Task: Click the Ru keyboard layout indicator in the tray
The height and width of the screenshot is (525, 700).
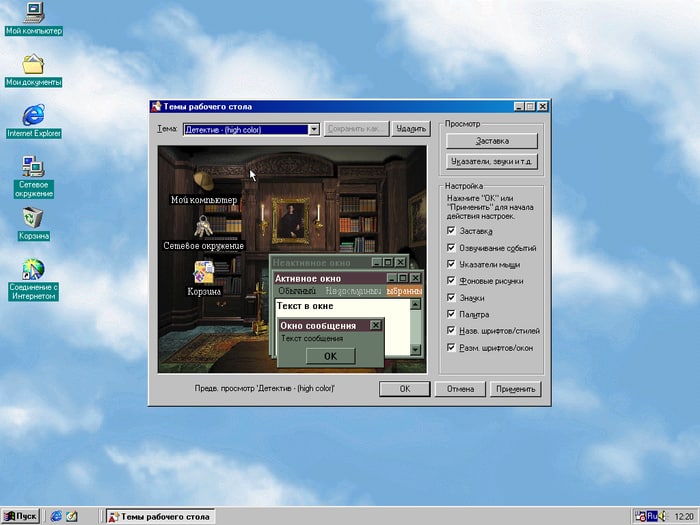Action: pos(652,516)
